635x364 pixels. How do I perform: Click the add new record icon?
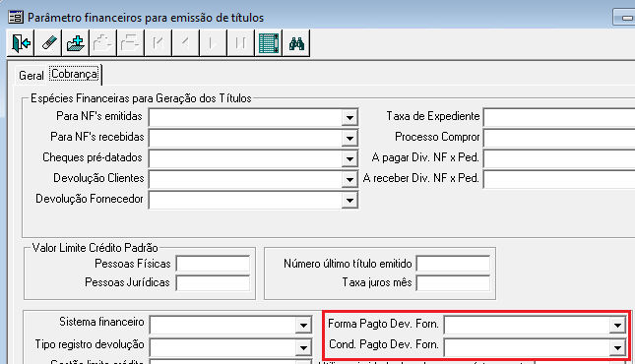coord(76,43)
